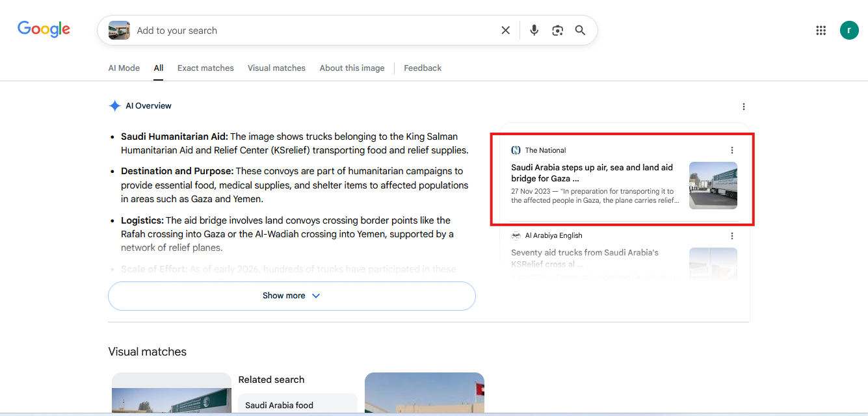This screenshot has width=868, height=416.
Task: Select The National truck thumbnail image
Action: point(713,185)
